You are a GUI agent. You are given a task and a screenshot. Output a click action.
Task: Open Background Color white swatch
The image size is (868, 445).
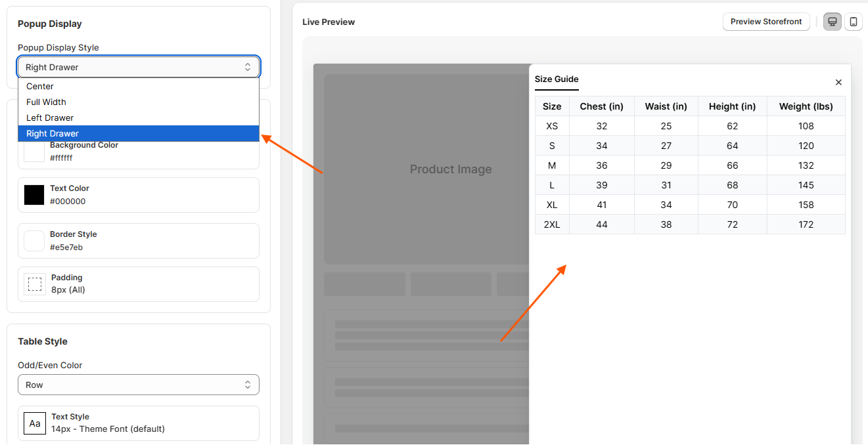click(34, 152)
